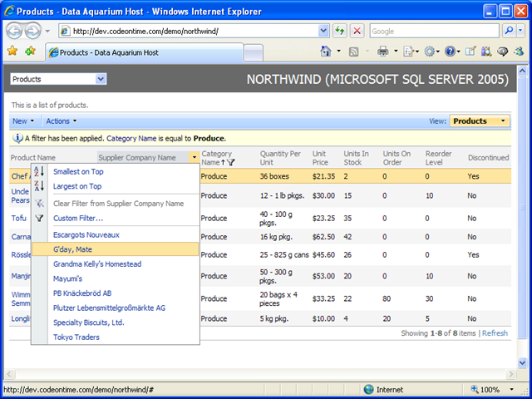Go back with the browser Back arrow

pyautogui.click(x=14, y=32)
